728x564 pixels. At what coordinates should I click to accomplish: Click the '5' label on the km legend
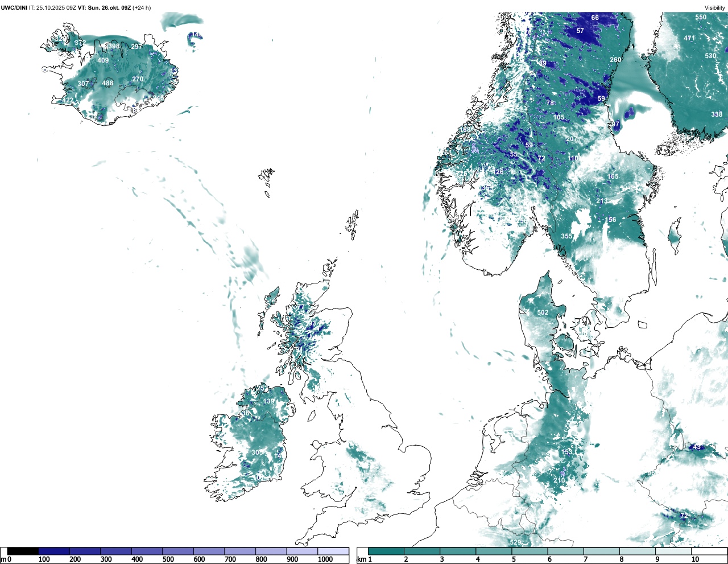point(514,559)
